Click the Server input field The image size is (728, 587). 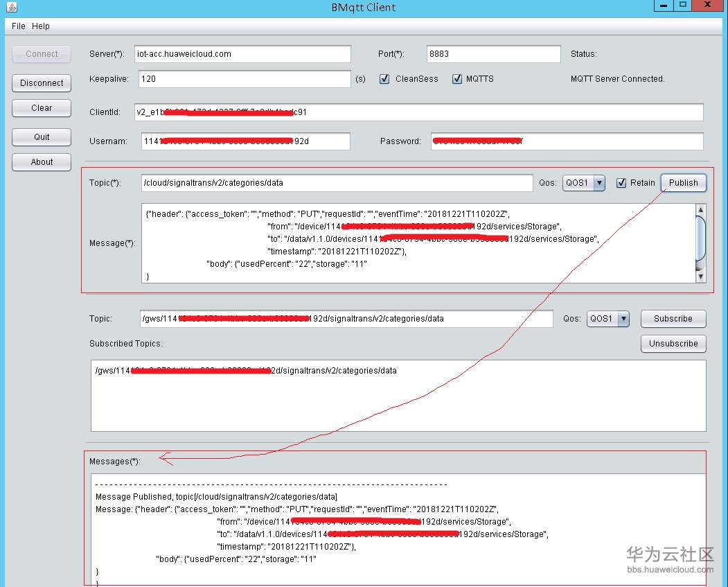(242, 54)
